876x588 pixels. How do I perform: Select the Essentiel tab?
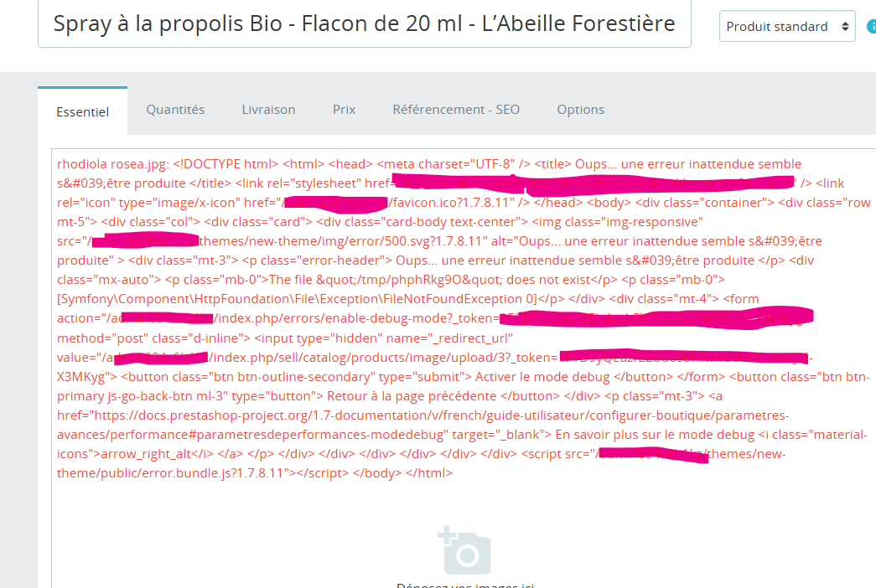(83, 111)
